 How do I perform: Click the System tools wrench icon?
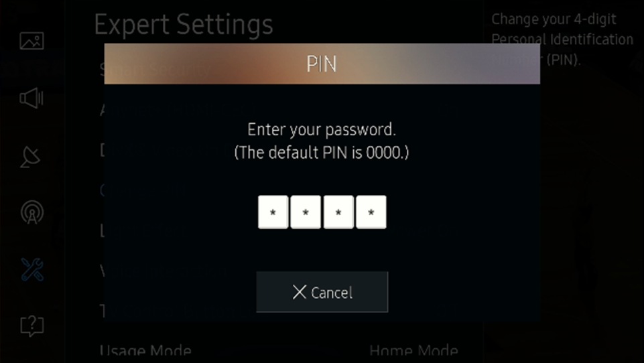[32, 269]
